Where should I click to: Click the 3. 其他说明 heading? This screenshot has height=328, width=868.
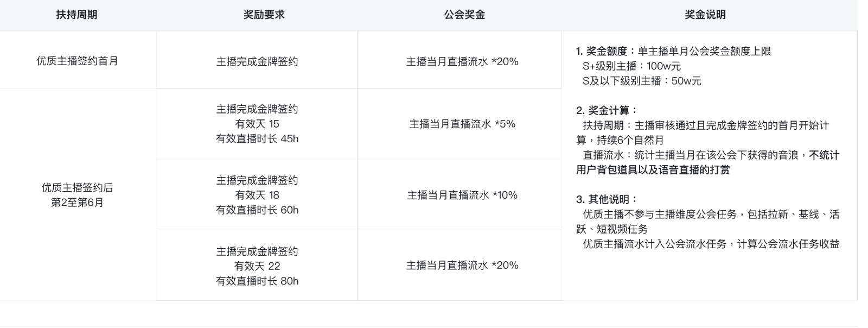click(607, 199)
